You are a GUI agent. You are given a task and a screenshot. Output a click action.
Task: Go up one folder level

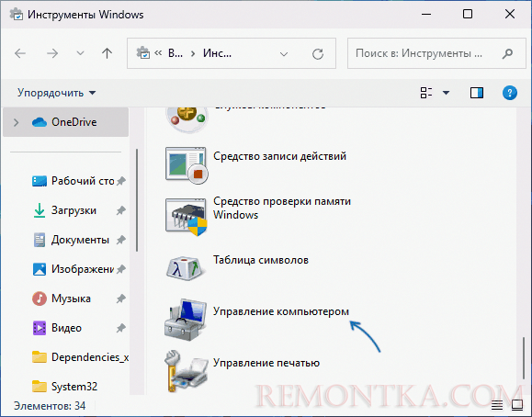point(107,53)
